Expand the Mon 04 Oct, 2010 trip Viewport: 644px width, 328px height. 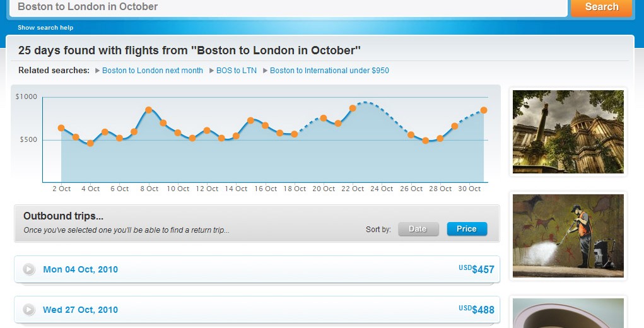coord(29,269)
